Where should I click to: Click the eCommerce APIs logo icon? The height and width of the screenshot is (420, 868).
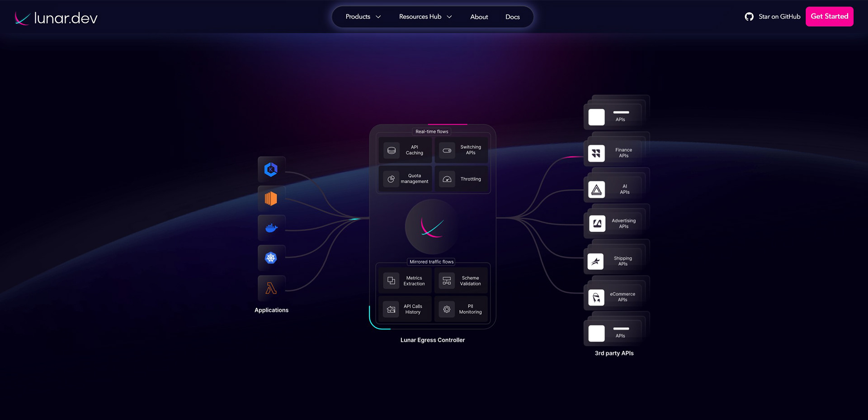[596, 297]
